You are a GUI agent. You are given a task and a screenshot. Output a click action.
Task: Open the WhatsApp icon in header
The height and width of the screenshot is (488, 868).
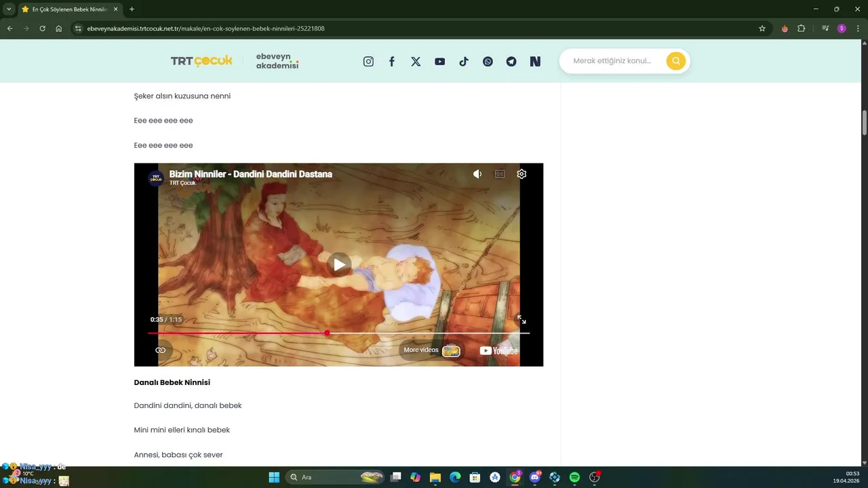(x=488, y=62)
